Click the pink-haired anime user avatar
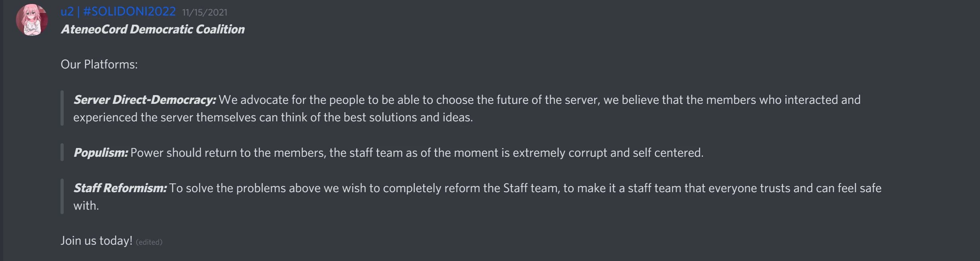This screenshot has width=980, height=261. pyautogui.click(x=31, y=20)
